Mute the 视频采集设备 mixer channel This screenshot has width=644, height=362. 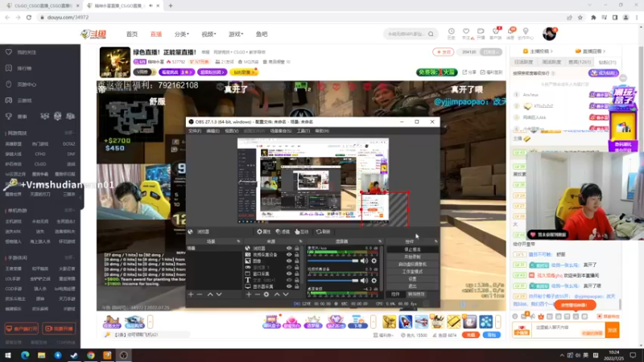(365, 281)
